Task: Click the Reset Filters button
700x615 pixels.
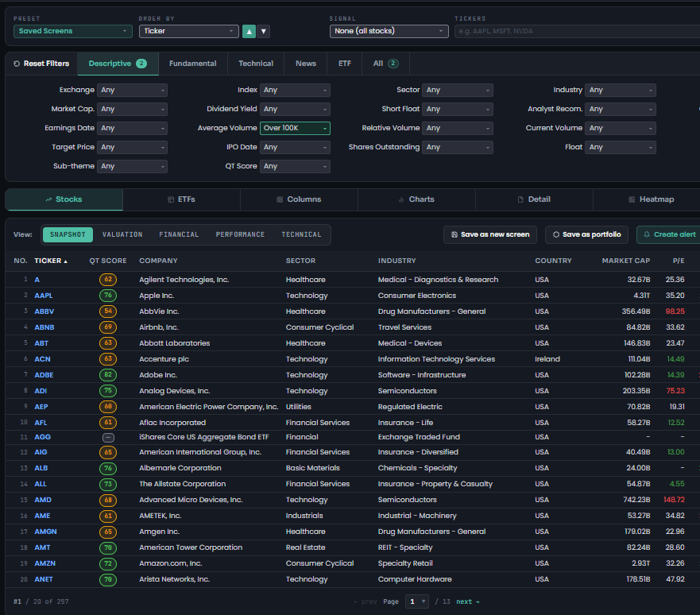Action: pyautogui.click(x=41, y=64)
